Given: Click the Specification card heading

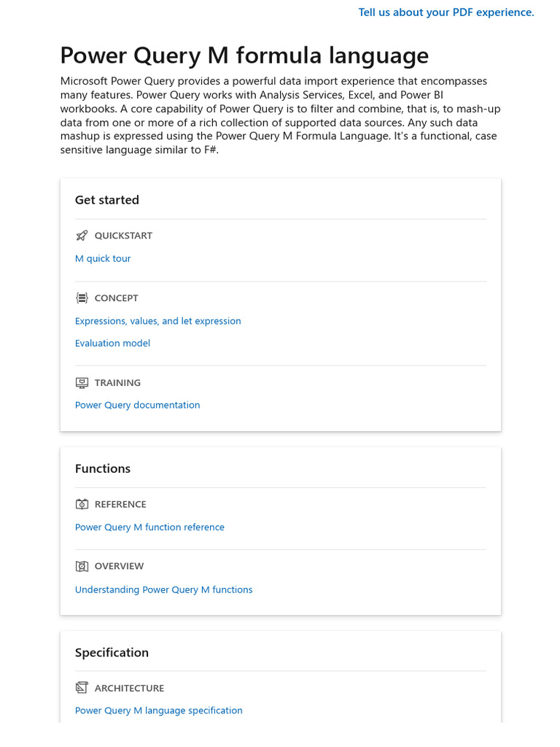Looking at the screenshot, I should [112, 653].
